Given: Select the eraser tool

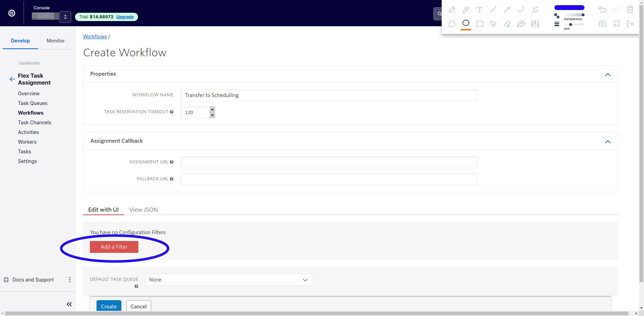Looking at the screenshot, I should pos(507,24).
